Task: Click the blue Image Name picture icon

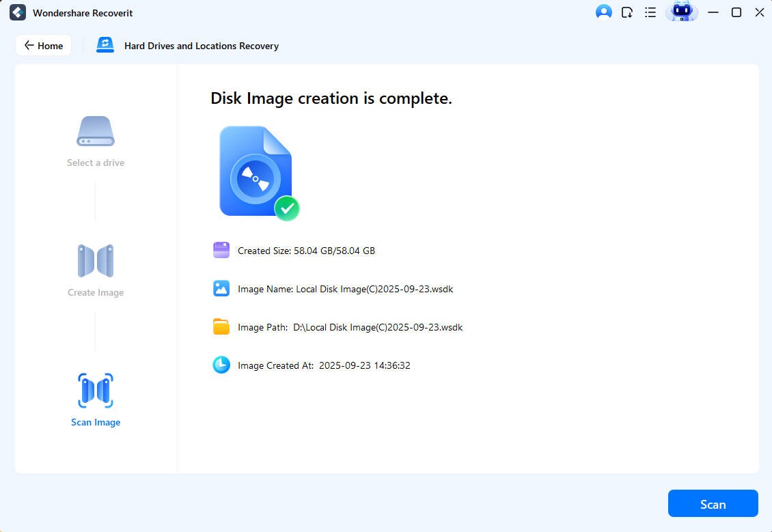Action: 221,288
